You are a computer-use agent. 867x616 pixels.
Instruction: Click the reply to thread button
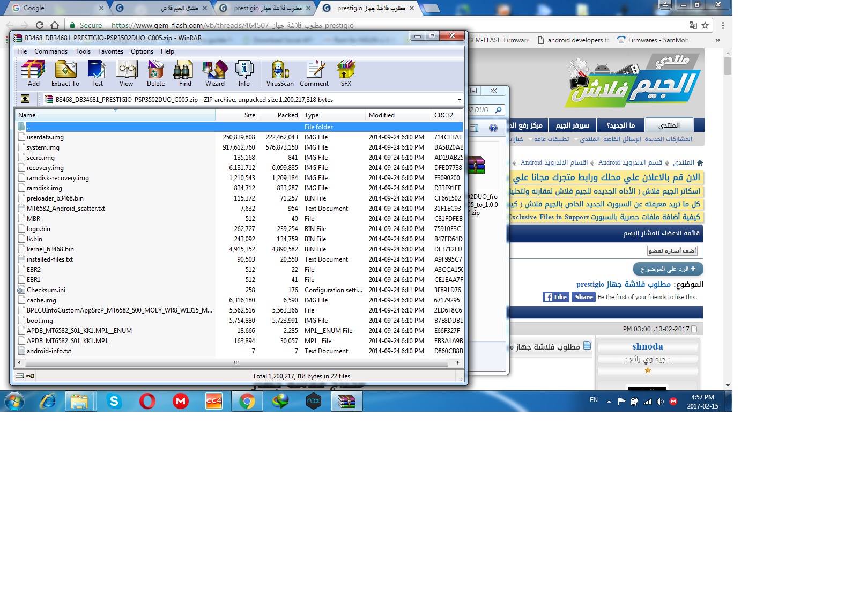click(x=668, y=269)
